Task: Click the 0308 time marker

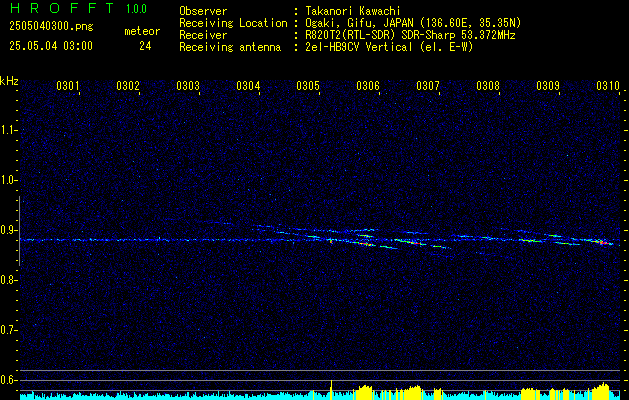Action: coord(488,86)
